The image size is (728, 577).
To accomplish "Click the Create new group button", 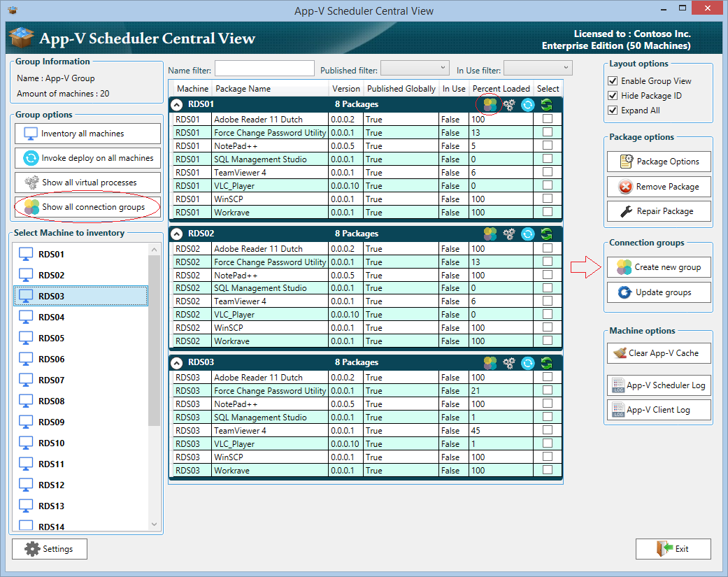I will click(659, 267).
